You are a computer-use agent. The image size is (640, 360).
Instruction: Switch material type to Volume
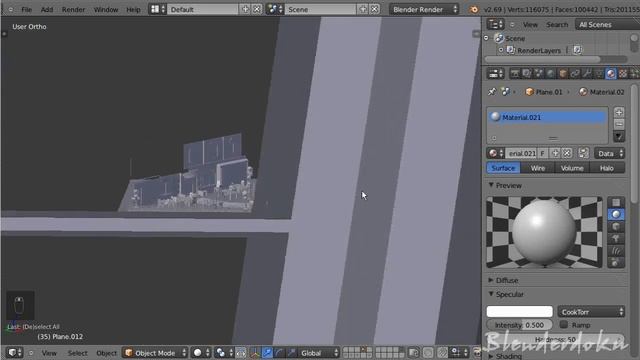point(572,168)
